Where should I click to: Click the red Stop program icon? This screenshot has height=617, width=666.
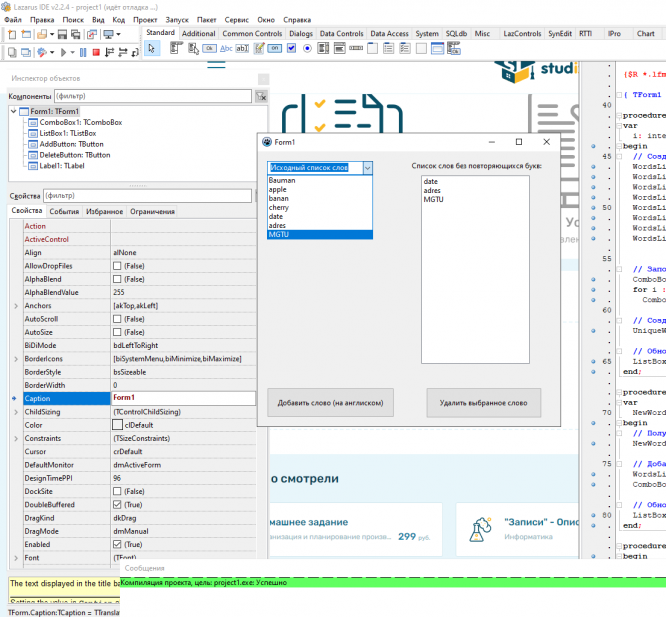click(96, 51)
